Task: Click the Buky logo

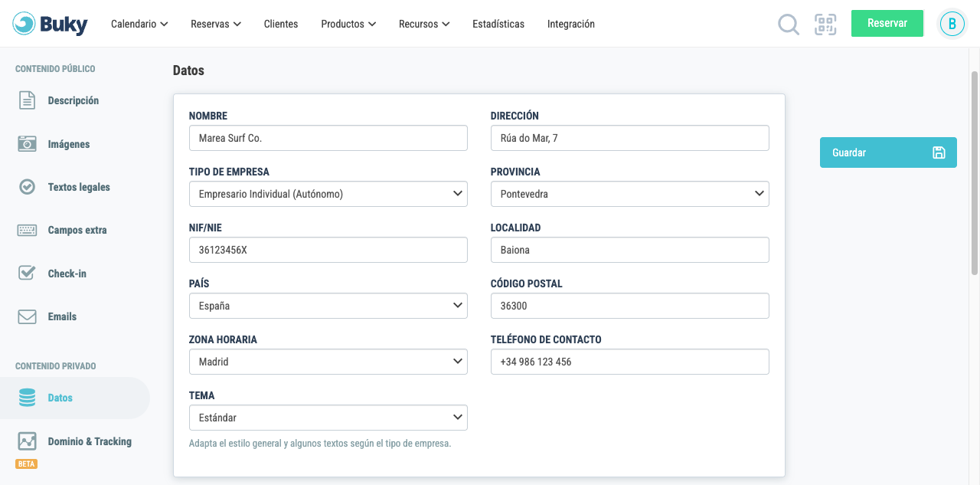Action: click(x=50, y=24)
